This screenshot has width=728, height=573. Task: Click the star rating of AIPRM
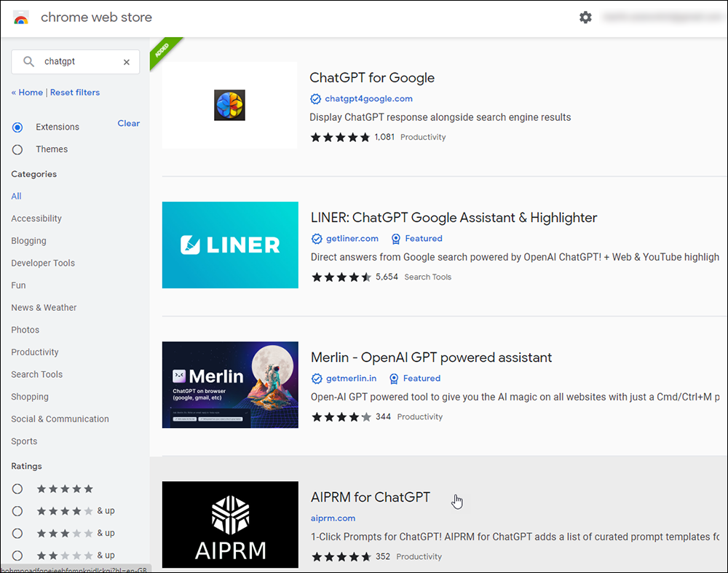coord(341,557)
